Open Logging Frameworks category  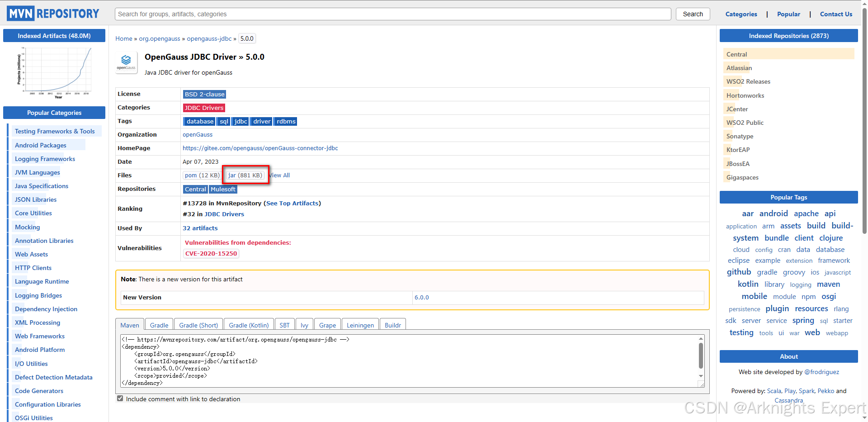pos(45,159)
